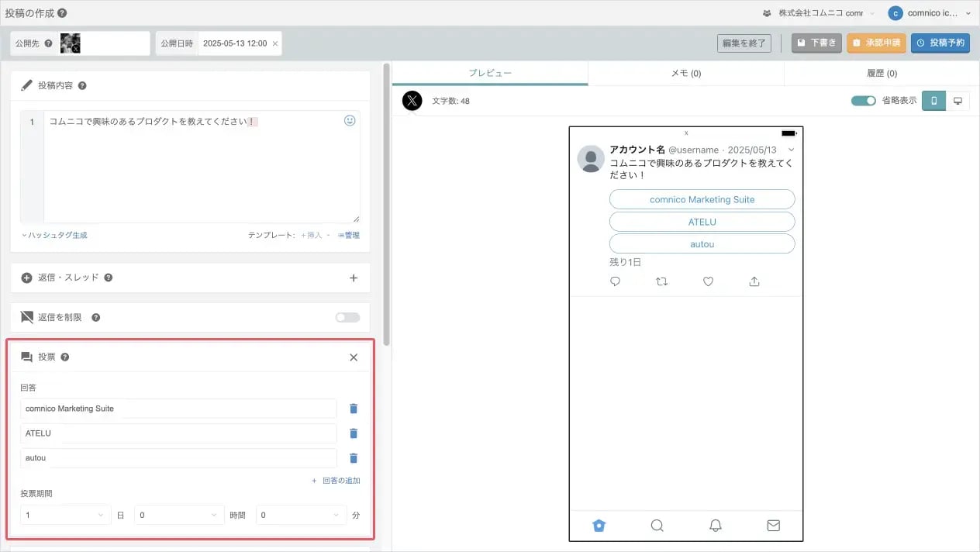Click the speech-bubble icon beside 投票
The height and width of the screenshot is (552, 980).
click(27, 357)
